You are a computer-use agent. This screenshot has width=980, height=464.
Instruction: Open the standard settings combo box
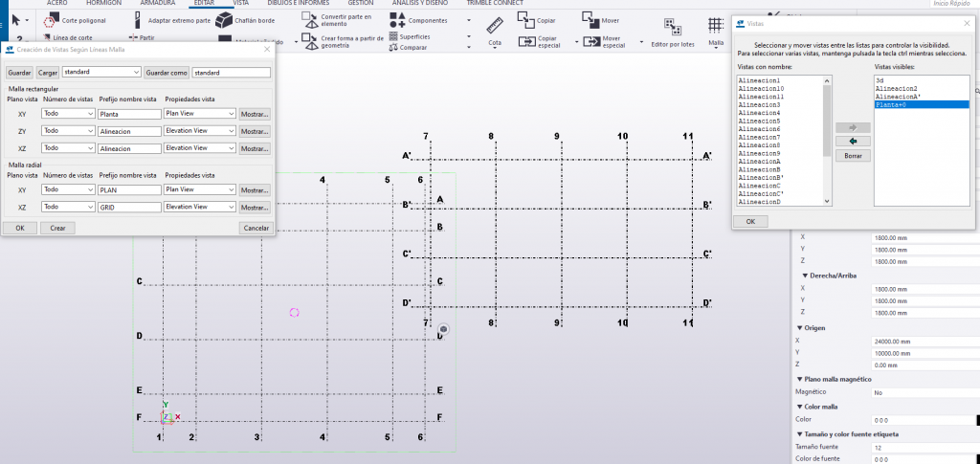click(x=101, y=73)
